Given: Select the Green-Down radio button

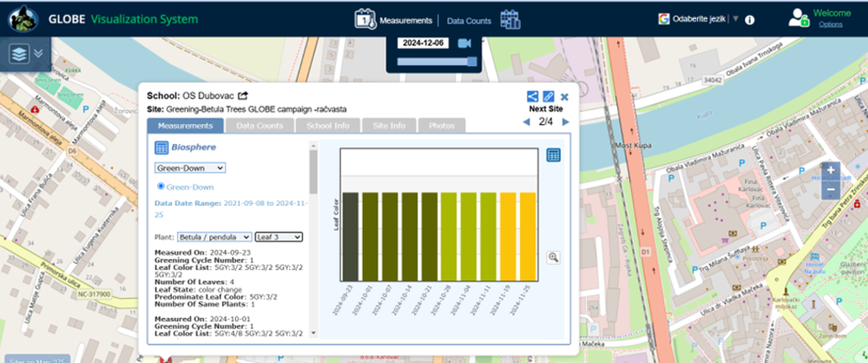Looking at the screenshot, I should (161, 186).
